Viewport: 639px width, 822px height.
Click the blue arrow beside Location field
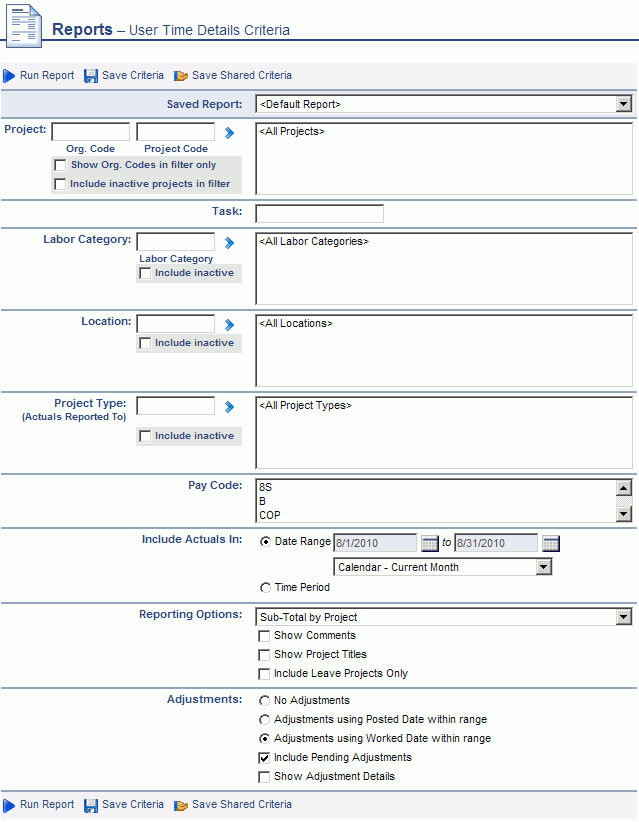click(x=229, y=325)
